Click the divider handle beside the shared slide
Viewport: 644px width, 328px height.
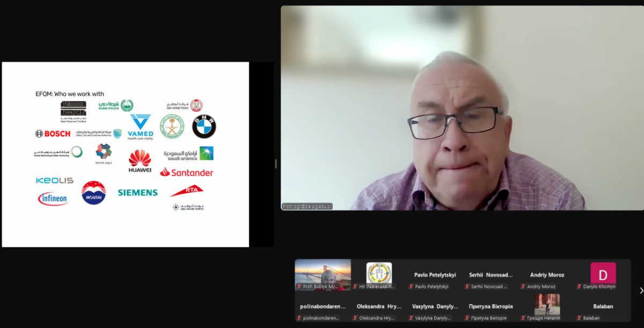276,164
